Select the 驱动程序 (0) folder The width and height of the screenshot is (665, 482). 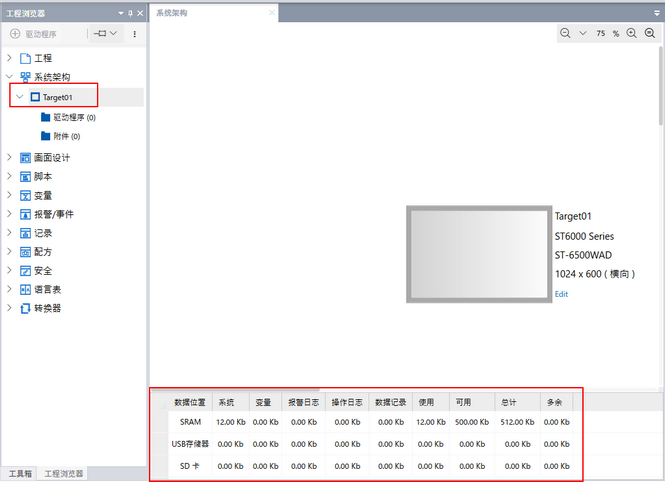[75, 117]
